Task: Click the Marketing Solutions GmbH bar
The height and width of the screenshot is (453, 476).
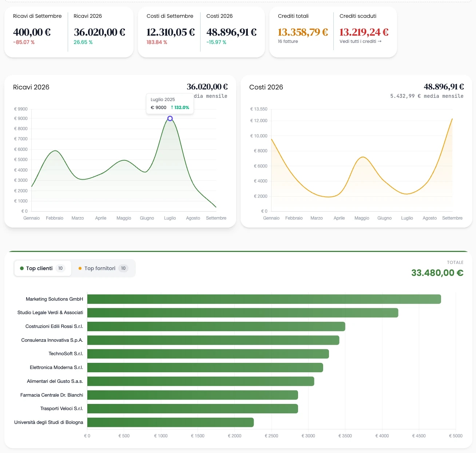Action: [x=264, y=299]
